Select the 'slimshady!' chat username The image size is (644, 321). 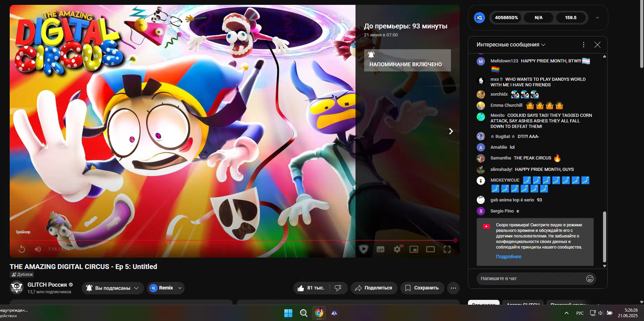[501, 169]
